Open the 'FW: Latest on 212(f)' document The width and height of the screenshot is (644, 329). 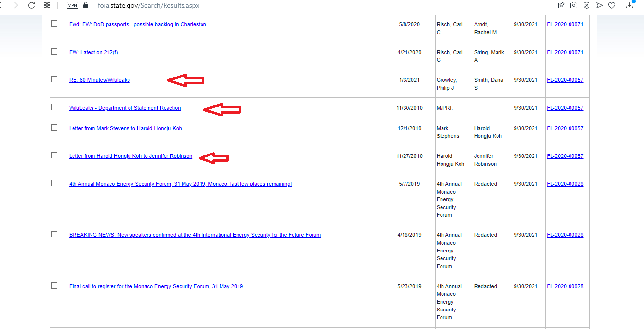93,52
